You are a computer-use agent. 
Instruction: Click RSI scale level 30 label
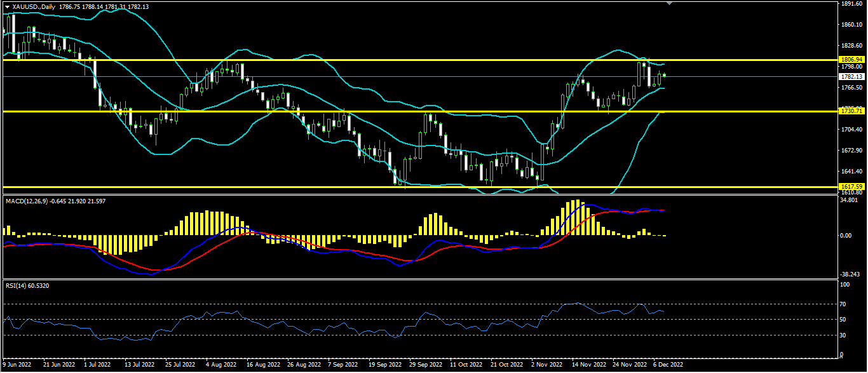coord(844,336)
